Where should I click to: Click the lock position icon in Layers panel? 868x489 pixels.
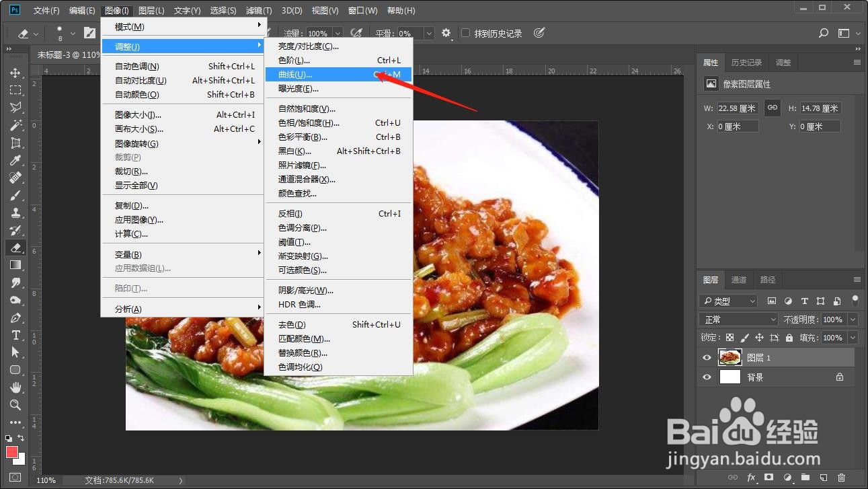click(760, 338)
